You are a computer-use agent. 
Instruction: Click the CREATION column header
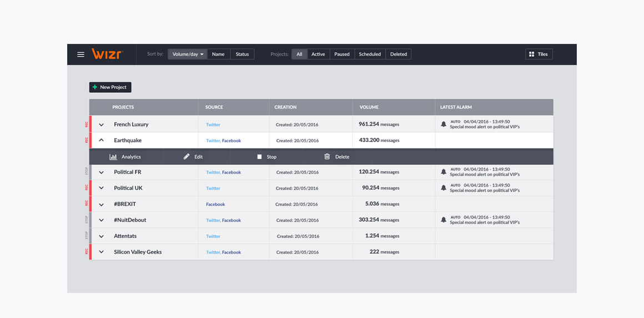coord(285,107)
